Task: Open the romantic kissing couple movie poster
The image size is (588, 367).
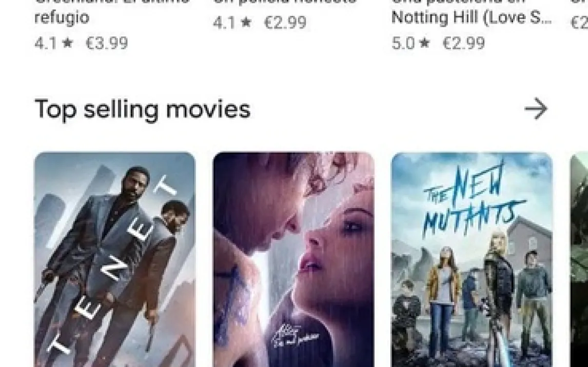Action: point(293,259)
